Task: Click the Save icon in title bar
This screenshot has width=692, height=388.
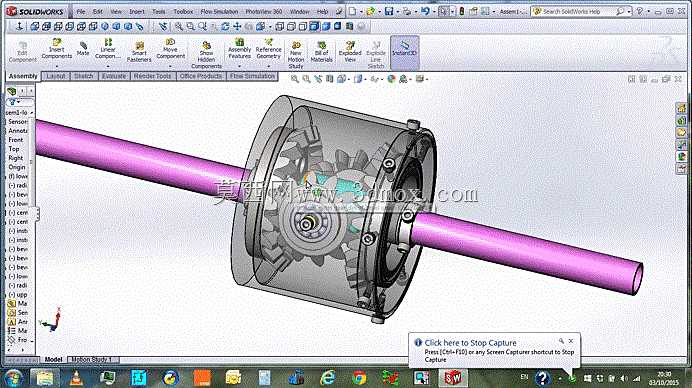Action: pos(389,11)
